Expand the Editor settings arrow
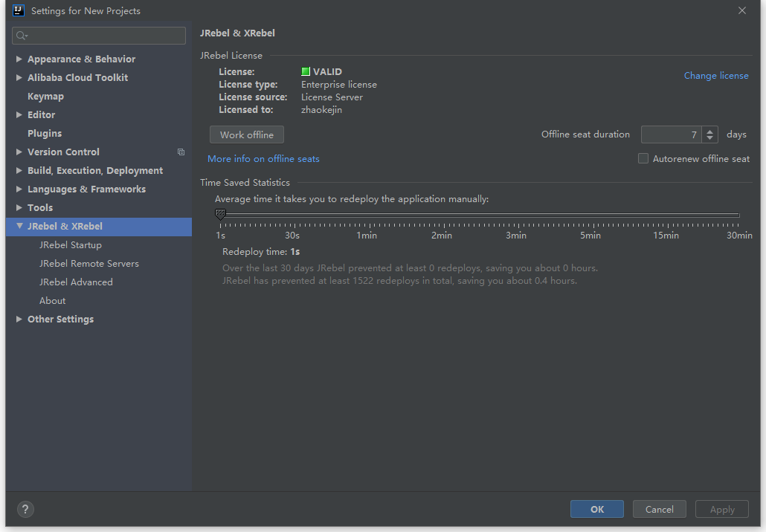The image size is (766, 532). tap(19, 114)
